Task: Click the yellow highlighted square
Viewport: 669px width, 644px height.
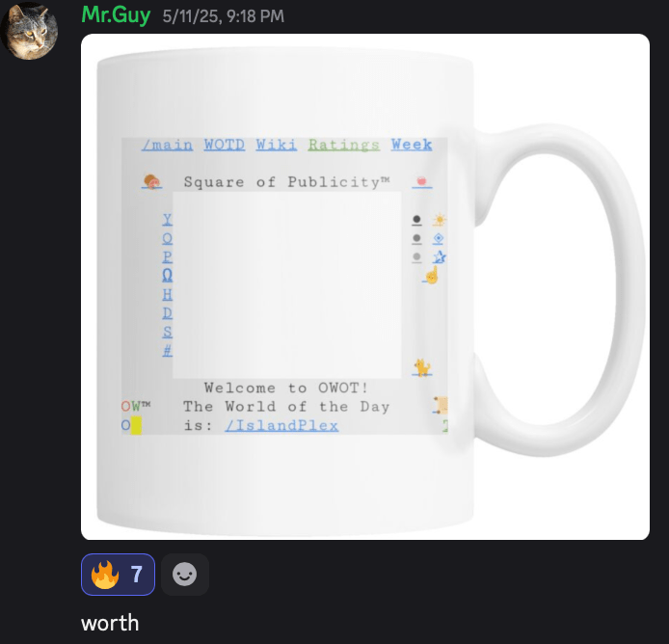Action: tap(136, 425)
